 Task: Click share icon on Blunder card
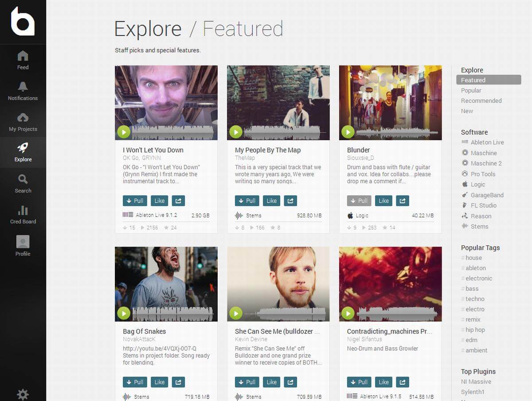(403, 200)
